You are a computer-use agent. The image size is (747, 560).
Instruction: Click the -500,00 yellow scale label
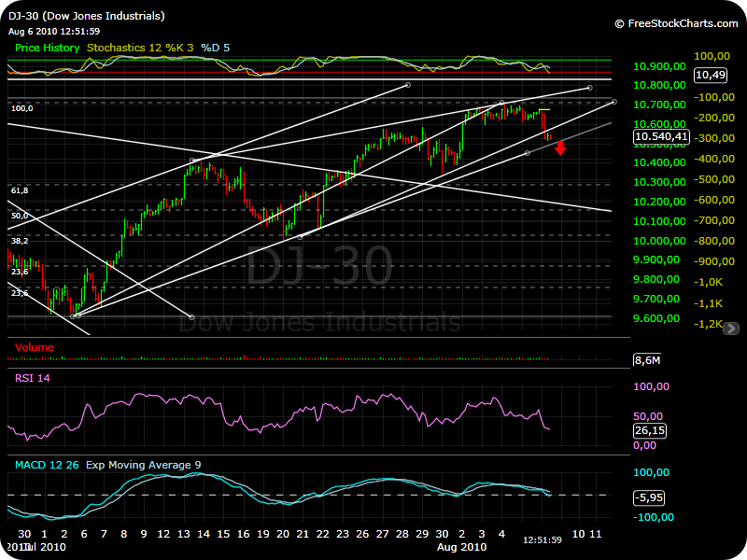[714, 179]
